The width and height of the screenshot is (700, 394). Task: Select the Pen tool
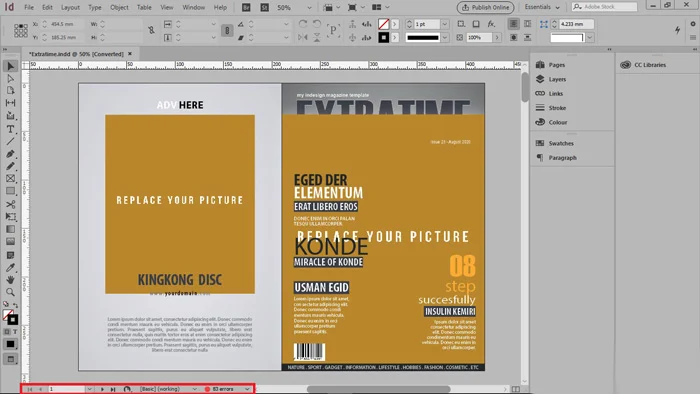point(10,154)
